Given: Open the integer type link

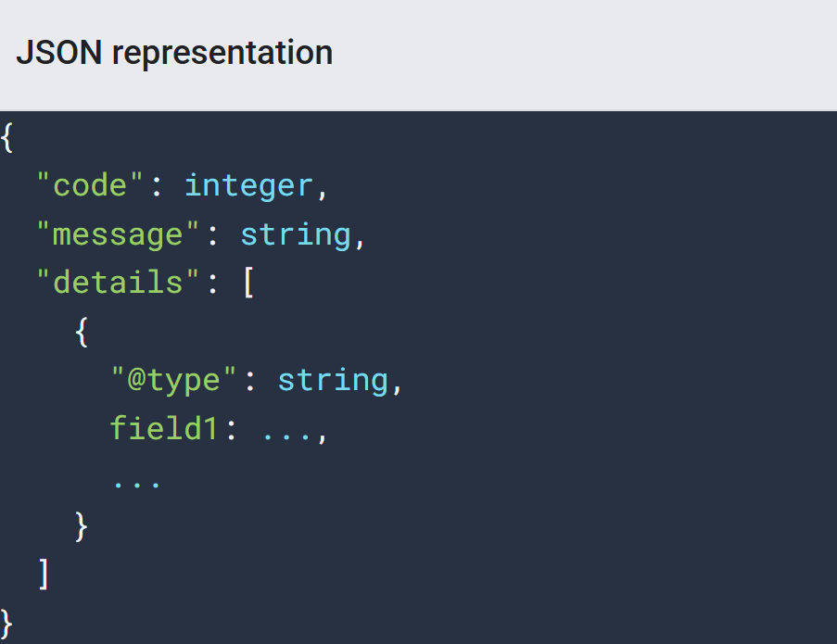Looking at the screenshot, I should pyautogui.click(x=248, y=187).
